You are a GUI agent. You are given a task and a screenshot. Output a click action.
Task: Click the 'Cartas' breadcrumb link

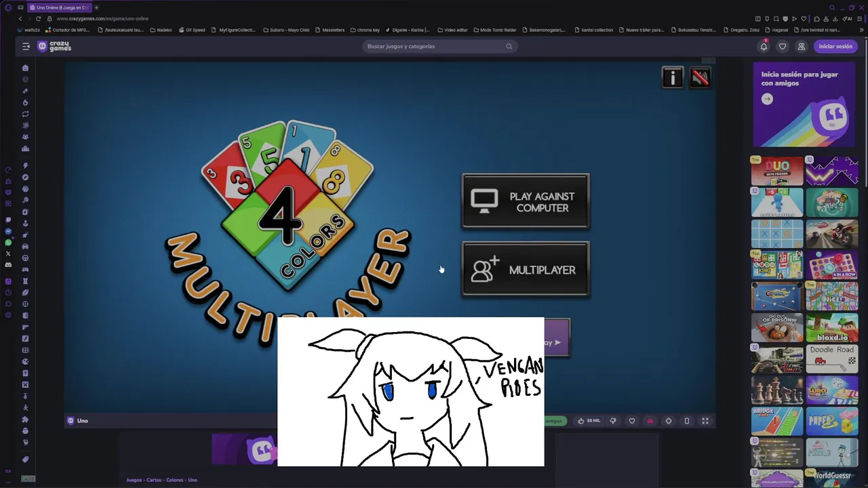click(154, 480)
